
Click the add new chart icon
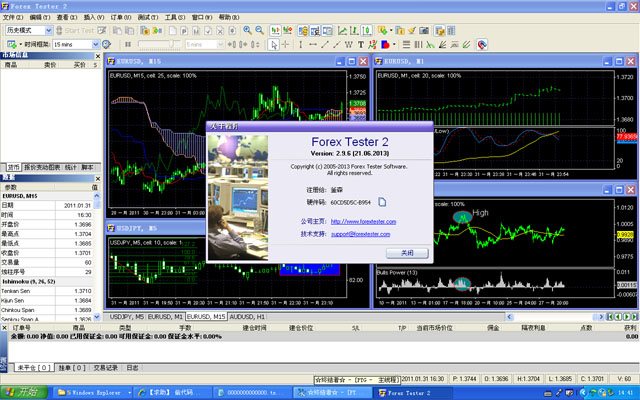pos(11,44)
